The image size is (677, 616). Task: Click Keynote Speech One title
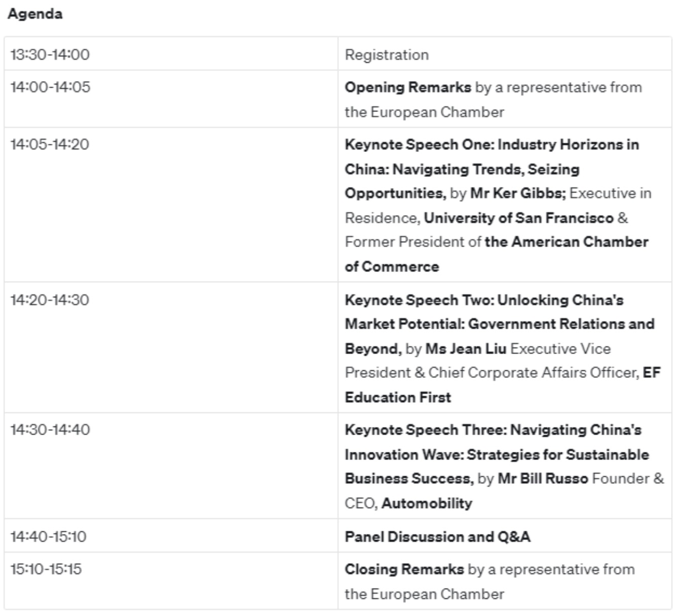tap(492, 169)
